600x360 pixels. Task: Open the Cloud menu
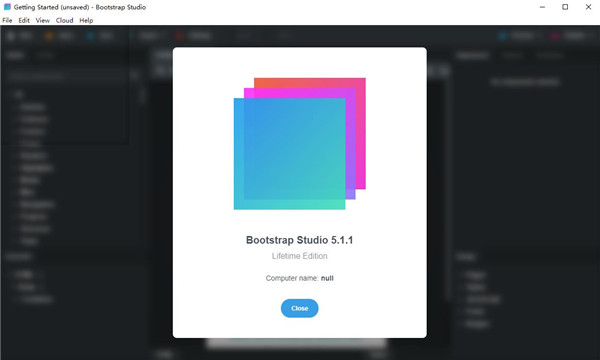[x=64, y=20]
